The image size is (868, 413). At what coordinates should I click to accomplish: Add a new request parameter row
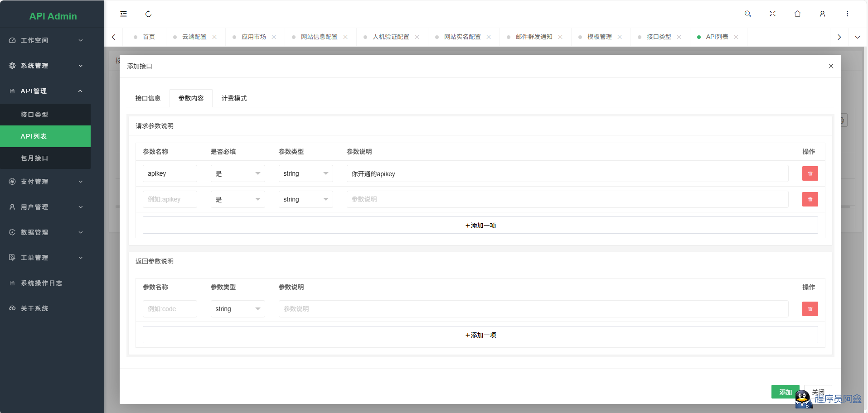(480, 225)
